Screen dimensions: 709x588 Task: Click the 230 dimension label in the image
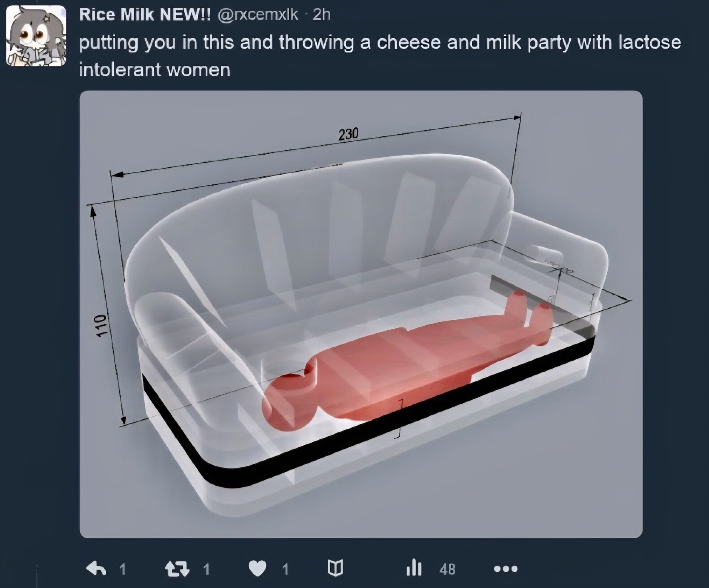pyautogui.click(x=348, y=133)
